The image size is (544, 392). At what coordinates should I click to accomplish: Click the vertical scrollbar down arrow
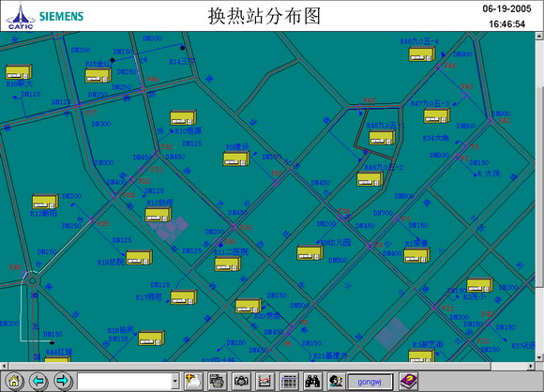[x=539, y=357]
